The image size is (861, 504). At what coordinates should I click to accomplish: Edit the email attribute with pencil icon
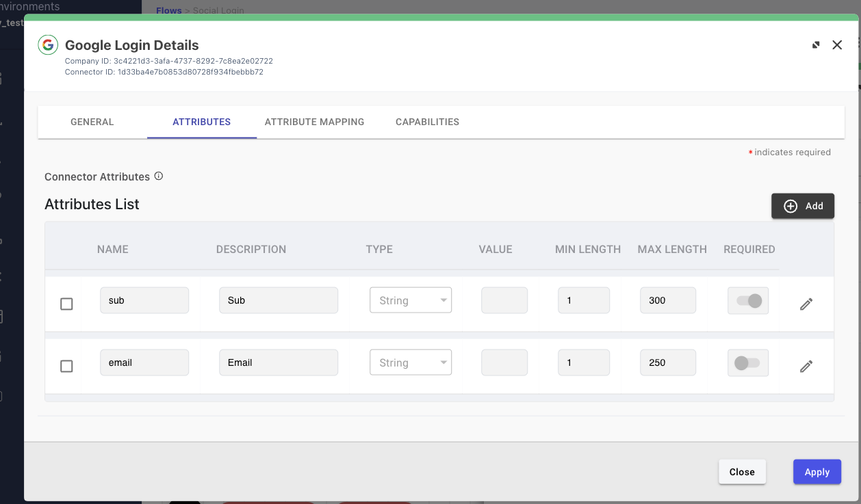coord(806,367)
